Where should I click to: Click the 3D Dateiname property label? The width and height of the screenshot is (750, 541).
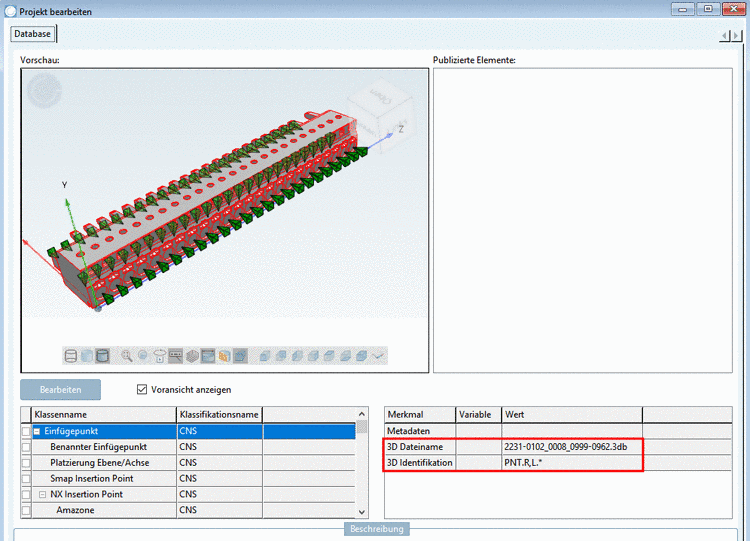pos(415,447)
